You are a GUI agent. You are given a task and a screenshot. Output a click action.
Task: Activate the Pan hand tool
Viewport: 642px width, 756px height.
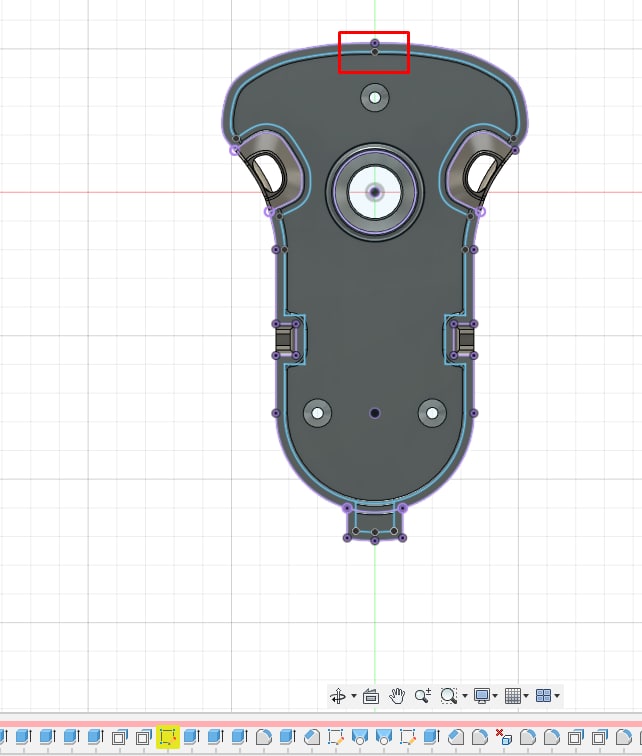click(397, 696)
